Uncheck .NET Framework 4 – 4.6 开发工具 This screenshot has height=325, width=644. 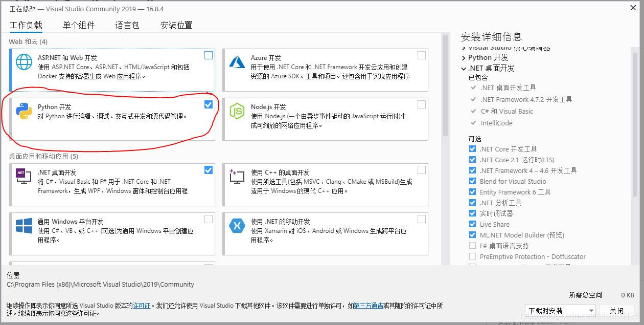(472, 170)
